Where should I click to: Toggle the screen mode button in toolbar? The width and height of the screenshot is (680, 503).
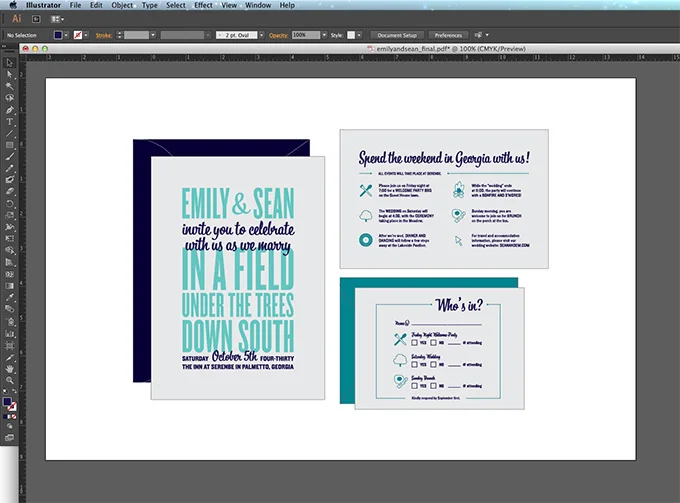pos(10,438)
